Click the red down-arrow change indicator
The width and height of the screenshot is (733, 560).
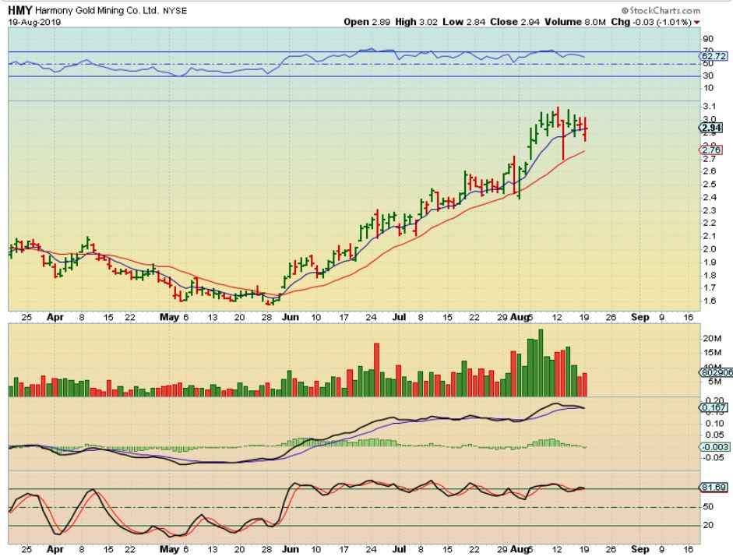tap(697, 23)
